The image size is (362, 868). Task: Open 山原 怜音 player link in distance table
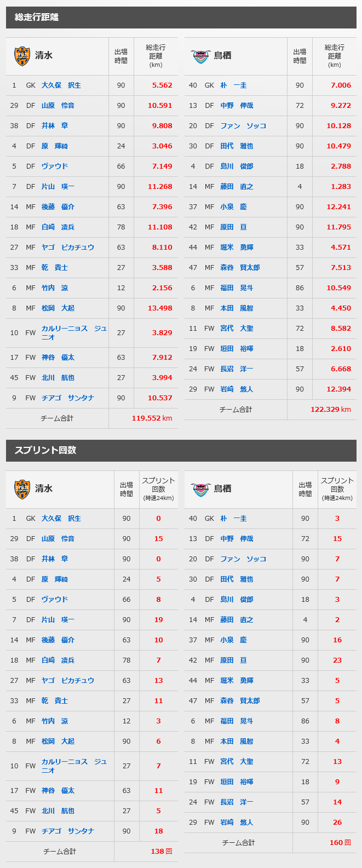click(58, 106)
